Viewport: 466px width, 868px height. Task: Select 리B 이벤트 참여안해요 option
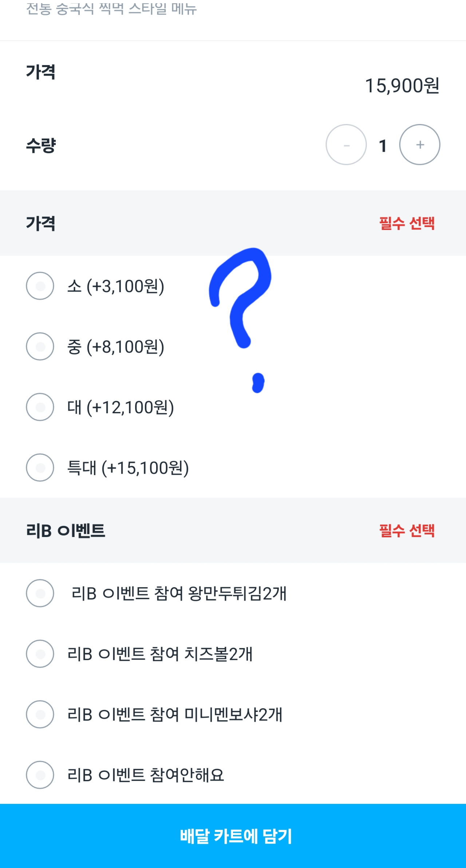click(40, 775)
